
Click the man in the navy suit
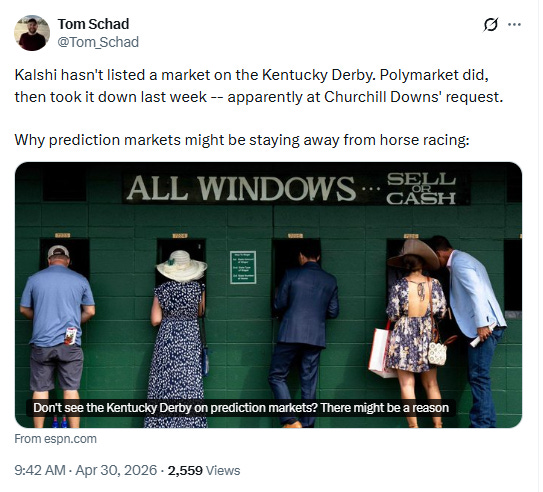tap(303, 332)
